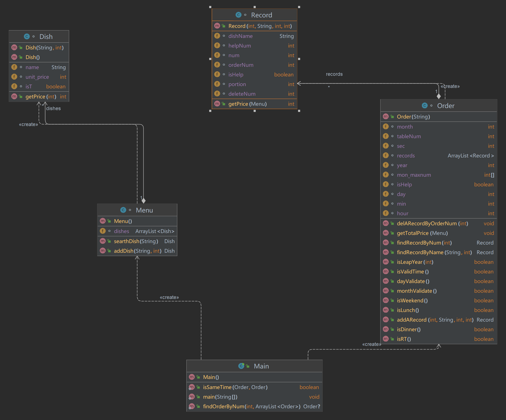Image resolution: width=506 pixels, height=420 pixels.
Task: Click the static method icon for isSameTime
Action: [x=192, y=387]
